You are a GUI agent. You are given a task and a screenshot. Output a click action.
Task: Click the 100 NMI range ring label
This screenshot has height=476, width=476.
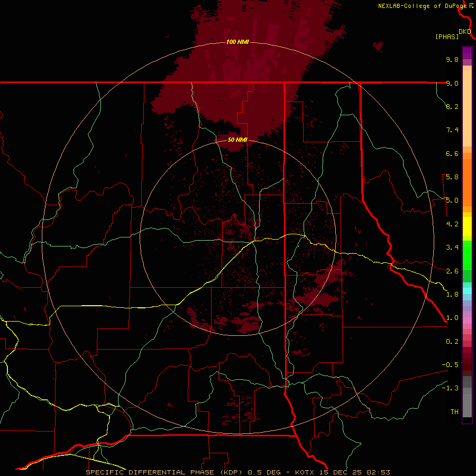pyautogui.click(x=237, y=42)
